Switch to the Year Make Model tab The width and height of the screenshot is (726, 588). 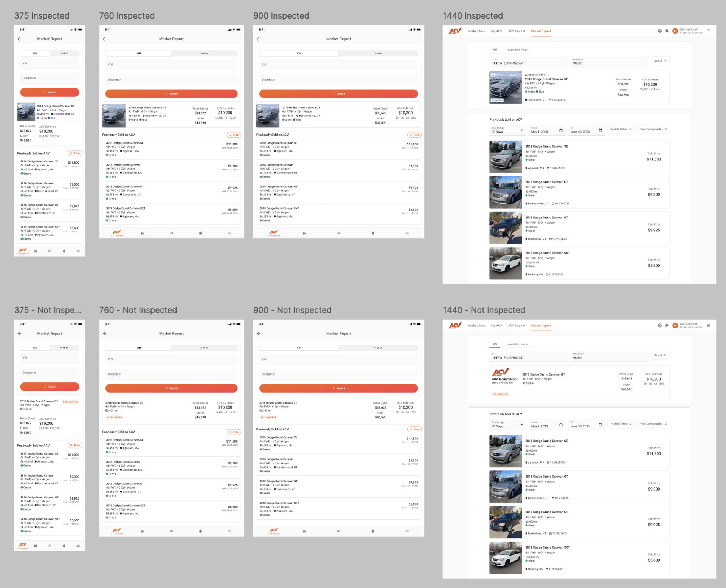click(x=517, y=50)
